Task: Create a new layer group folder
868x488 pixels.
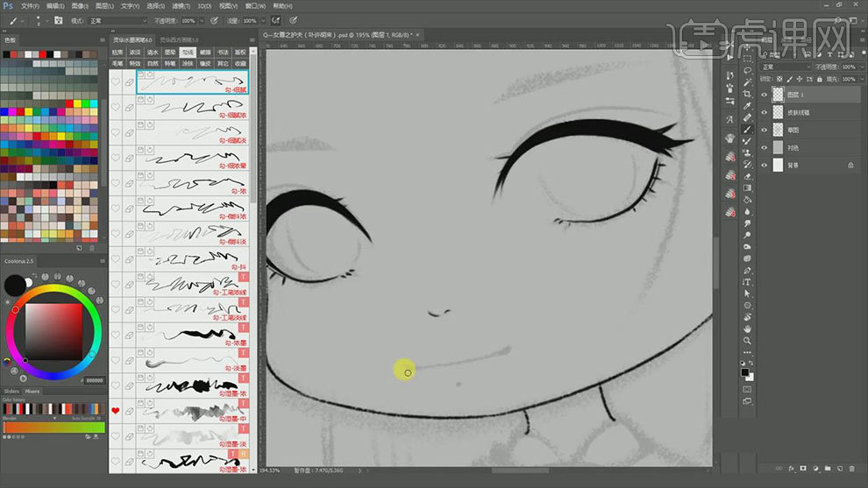Action: tap(828, 469)
